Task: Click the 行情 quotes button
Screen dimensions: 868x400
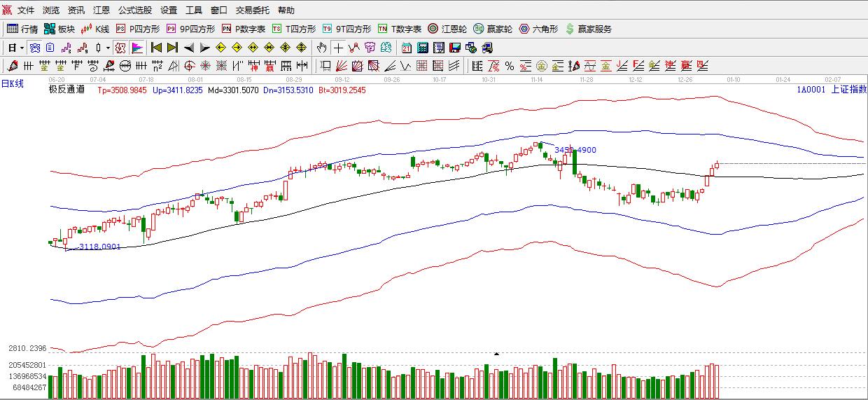Action: click(x=22, y=29)
